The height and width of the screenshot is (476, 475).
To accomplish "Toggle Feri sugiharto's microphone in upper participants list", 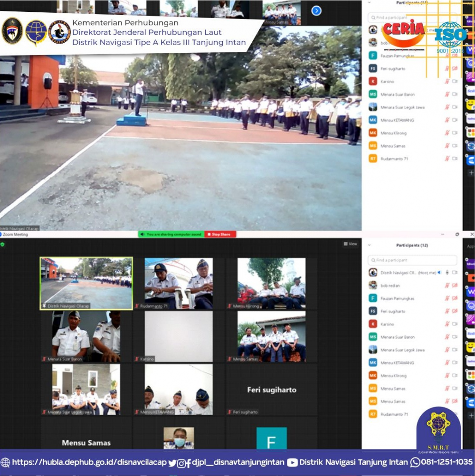I will 447,68.
